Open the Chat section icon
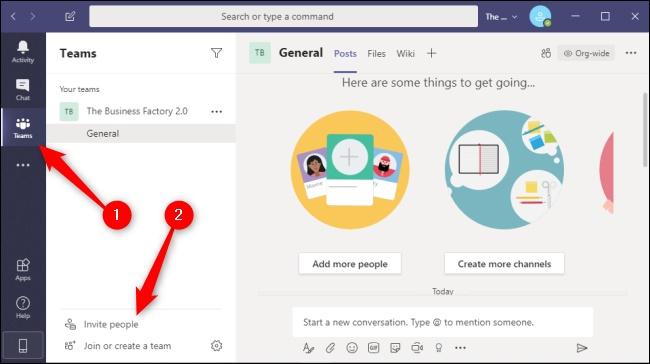 [x=23, y=90]
